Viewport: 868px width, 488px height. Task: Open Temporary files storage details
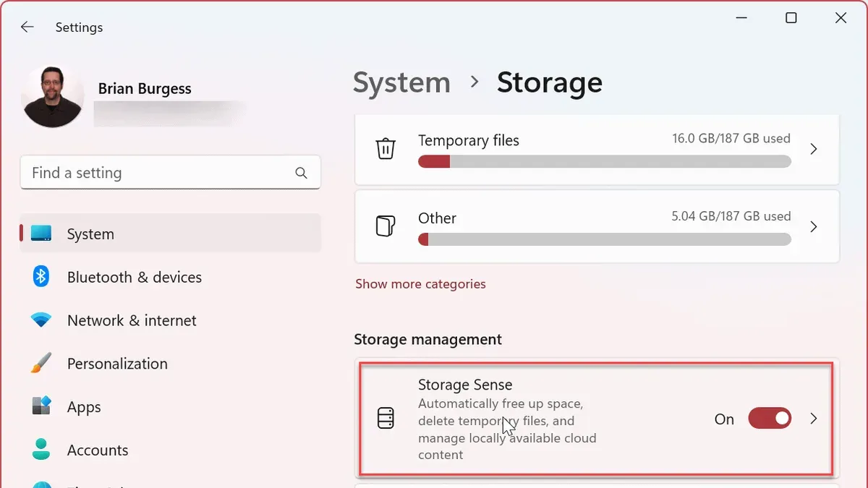(x=597, y=149)
